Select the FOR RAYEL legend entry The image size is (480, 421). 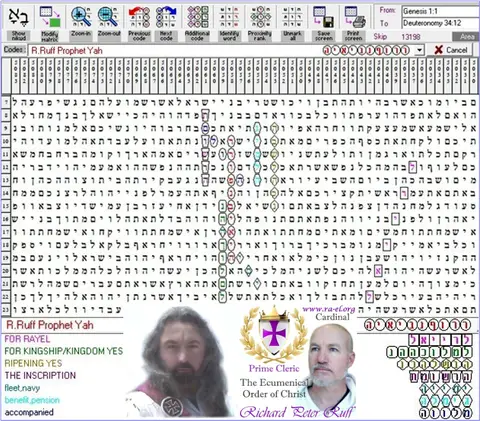27,339
